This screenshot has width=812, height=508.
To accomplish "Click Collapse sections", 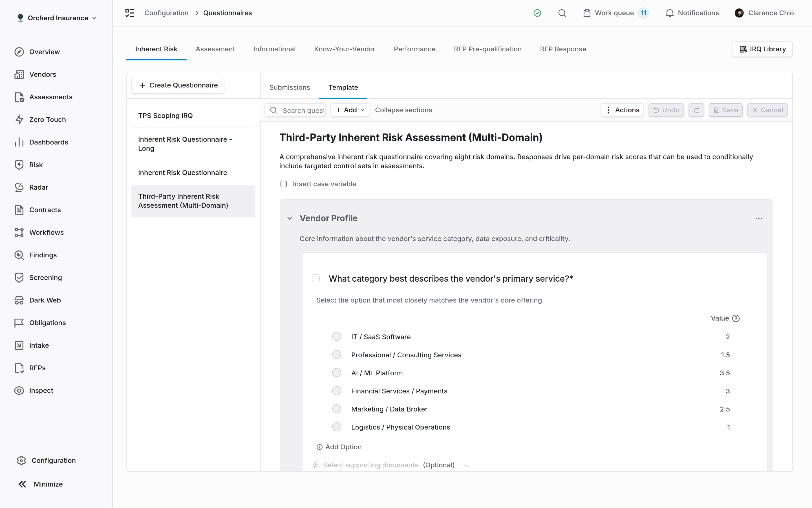I will [403, 110].
